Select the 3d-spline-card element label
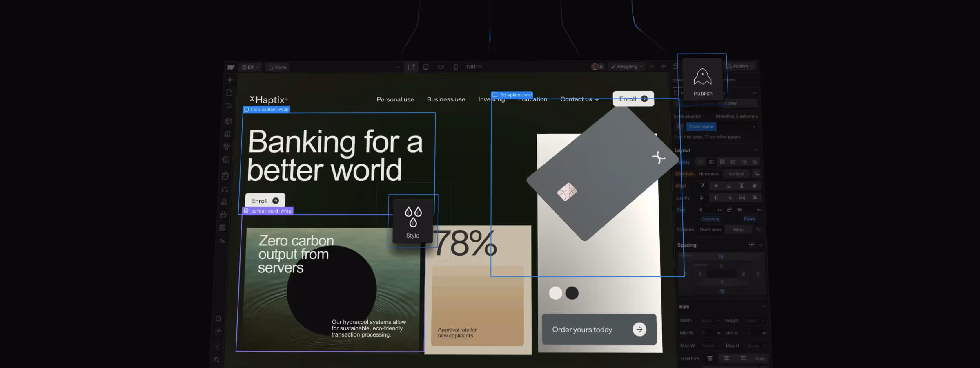The width and height of the screenshot is (980, 368). pos(512,95)
